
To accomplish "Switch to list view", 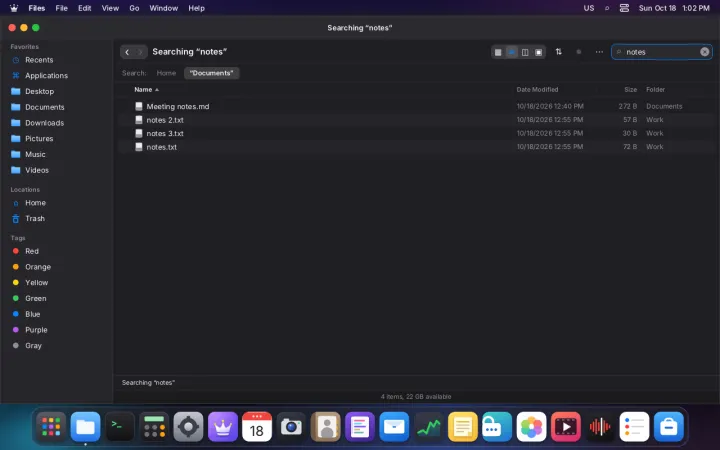I will coord(511,52).
